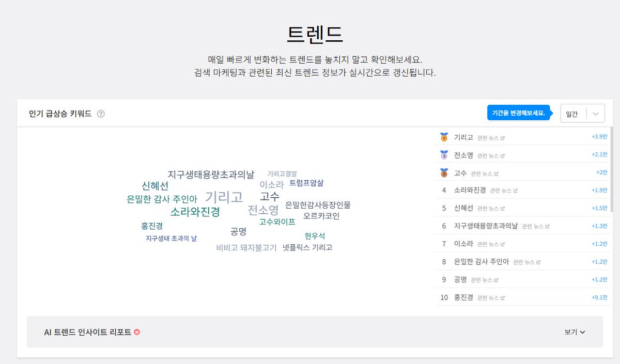Click the chevron arrow inside the 일간 selector
This screenshot has height=364, width=620.
point(596,114)
